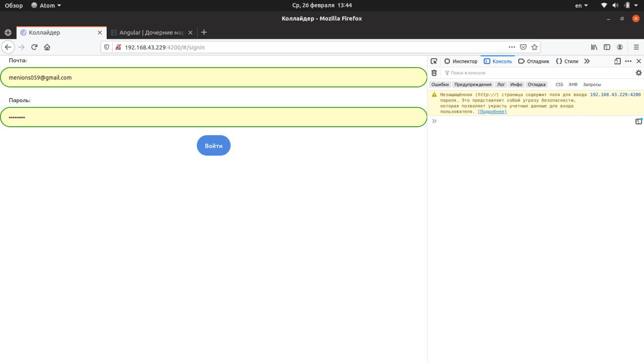This screenshot has width=644, height=362.
Task: Toggle the Ошибки console filter
Action: (440, 84)
